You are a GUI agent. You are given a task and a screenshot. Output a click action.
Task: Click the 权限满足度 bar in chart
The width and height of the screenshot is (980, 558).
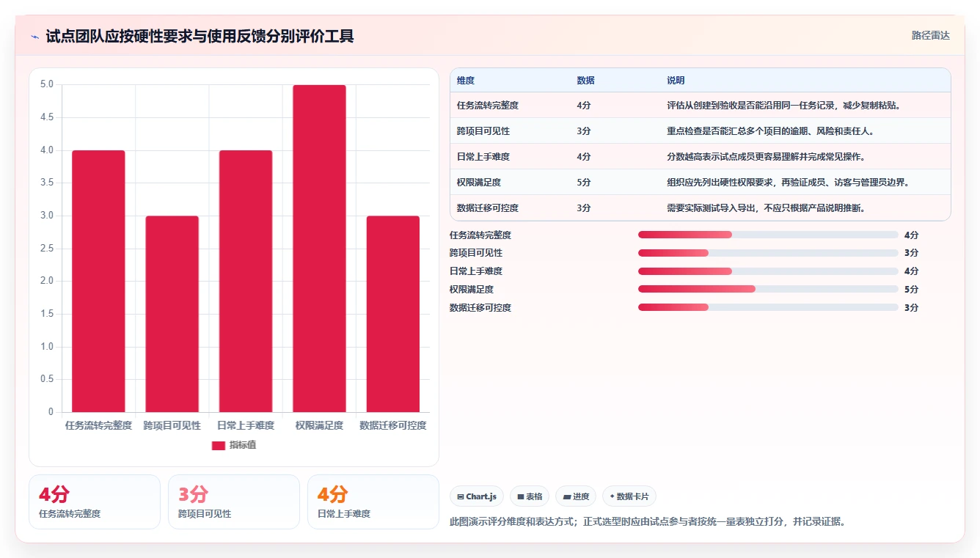click(x=319, y=249)
